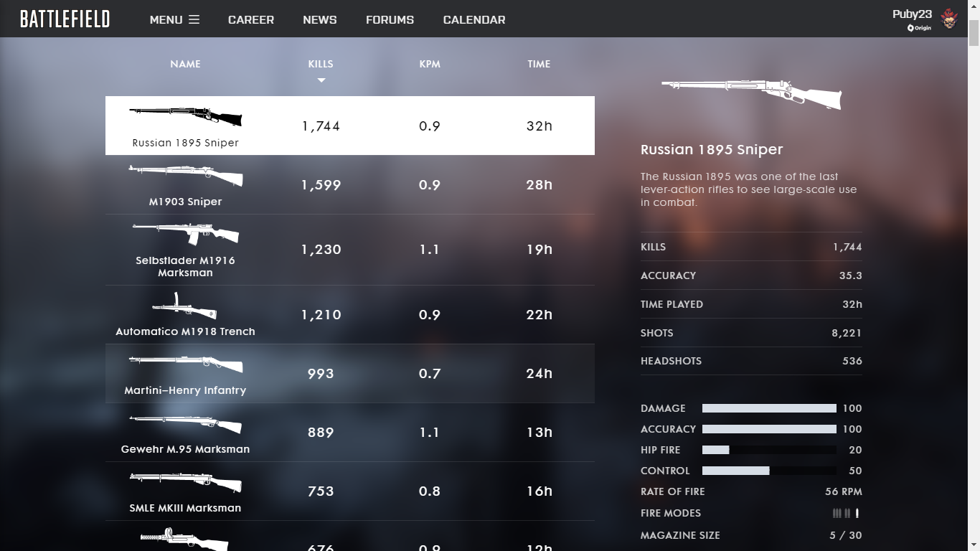Screen dimensions: 980x551
Task: Click the 8,221 shots value
Action: (847, 333)
